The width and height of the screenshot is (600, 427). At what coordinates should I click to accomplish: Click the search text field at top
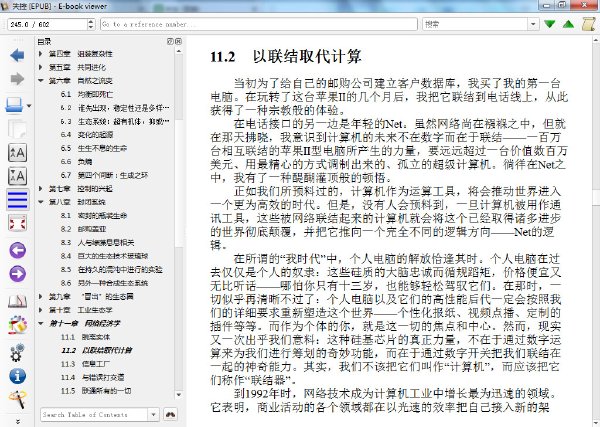pyautogui.click(x=476, y=24)
